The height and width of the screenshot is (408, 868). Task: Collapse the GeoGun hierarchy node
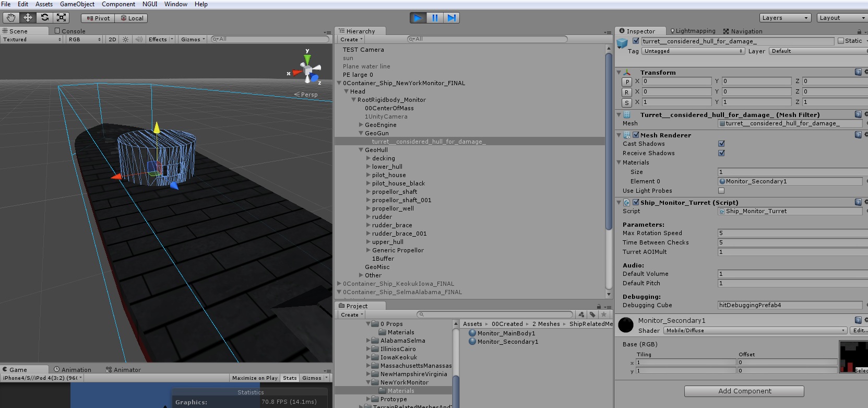361,133
